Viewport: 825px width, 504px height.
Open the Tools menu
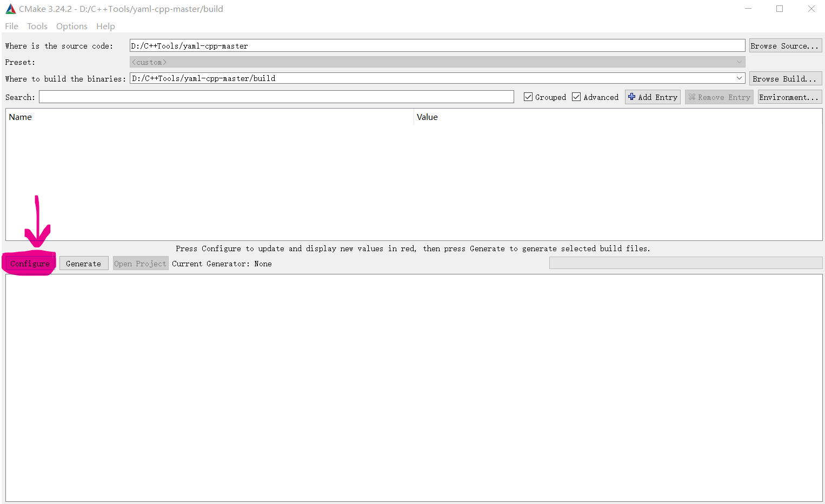point(37,26)
